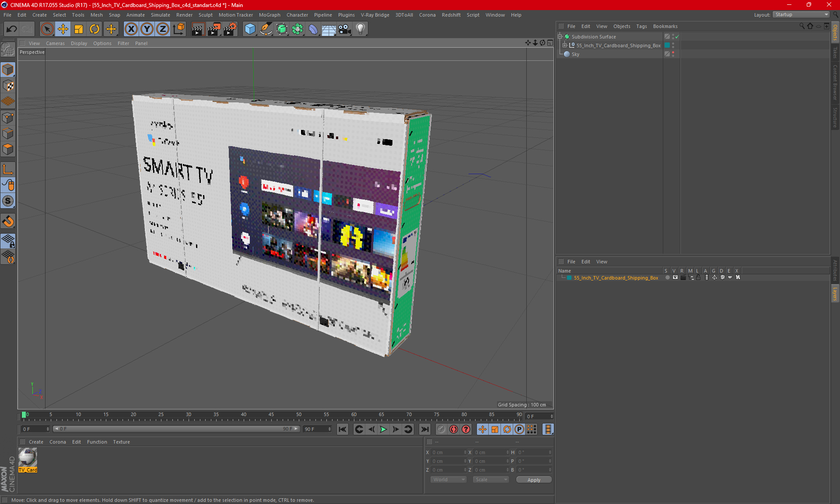Image resolution: width=840 pixels, height=504 pixels.
Task: Add cube primitive object
Action: [250, 29]
